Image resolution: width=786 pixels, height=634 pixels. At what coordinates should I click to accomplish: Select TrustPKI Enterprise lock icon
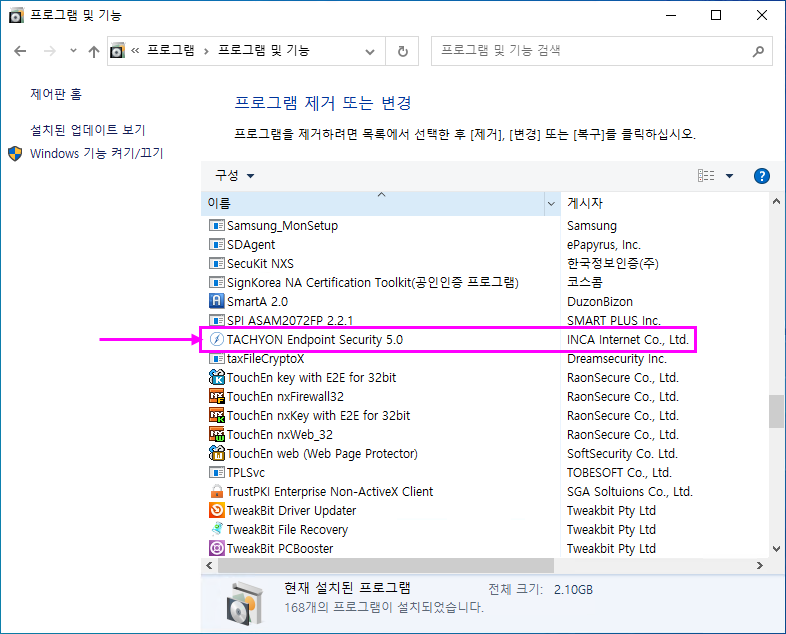tap(217, 491)
